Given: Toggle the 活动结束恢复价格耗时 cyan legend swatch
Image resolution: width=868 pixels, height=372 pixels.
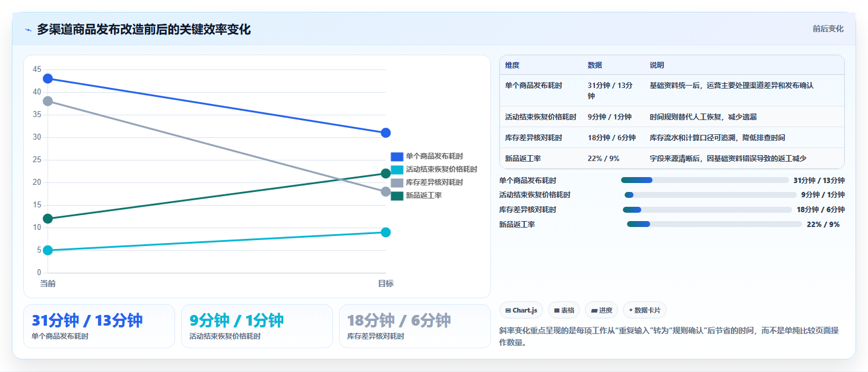Looking at the screenshot, I should 397,169.
